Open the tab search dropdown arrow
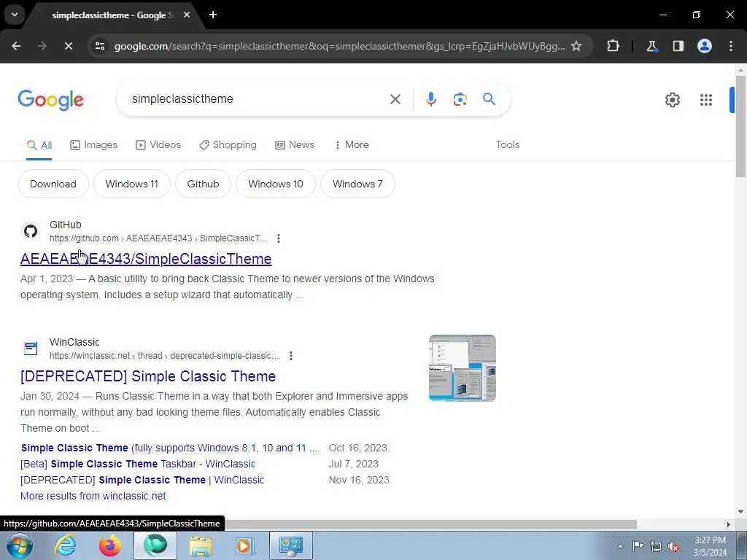 point(15,15)
